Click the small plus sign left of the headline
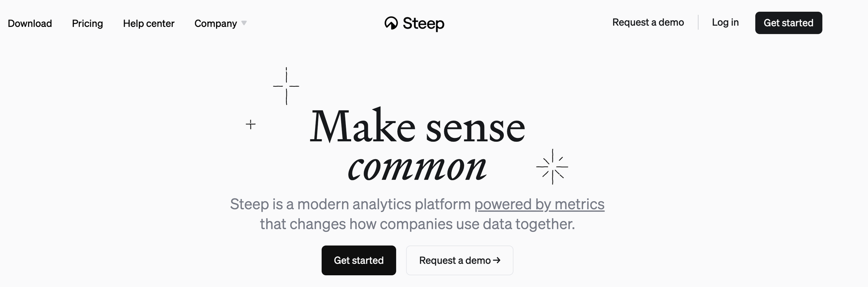The width and height of the screenshot is (868, 287). click(250, 125)
